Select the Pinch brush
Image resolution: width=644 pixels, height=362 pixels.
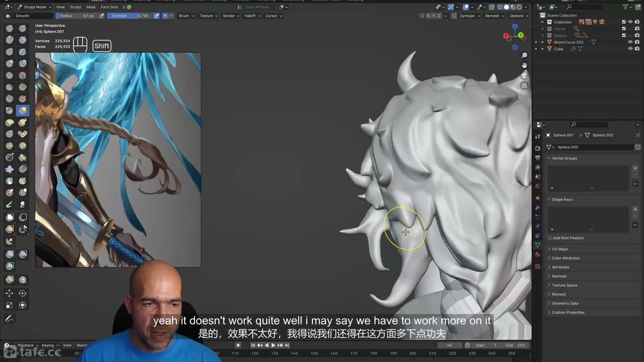(9, 111)
